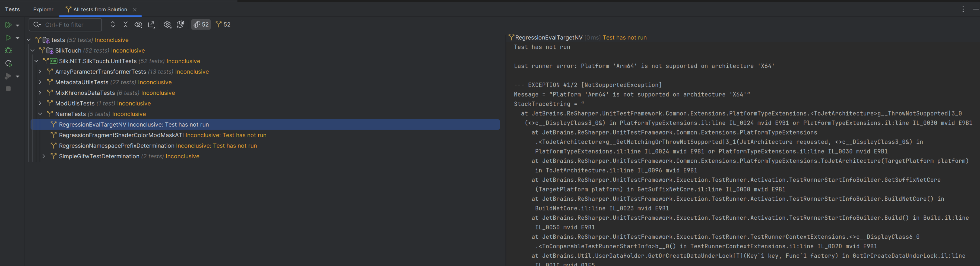Collapse NameTests node chevron
The height and width of the screenshot is (266, 980).
click(x=40, y=114)
